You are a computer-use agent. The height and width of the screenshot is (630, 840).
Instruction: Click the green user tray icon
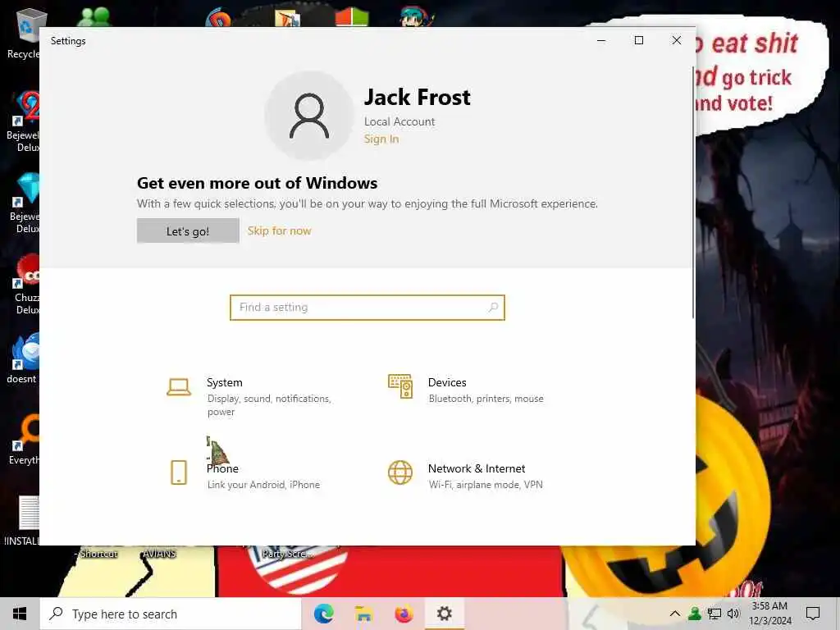695,614
